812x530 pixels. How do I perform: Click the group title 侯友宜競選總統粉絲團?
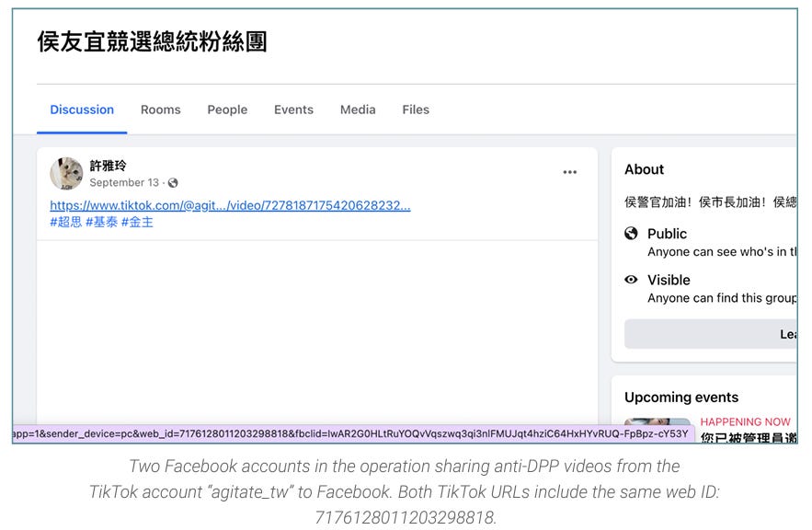[x=153, y=41]
